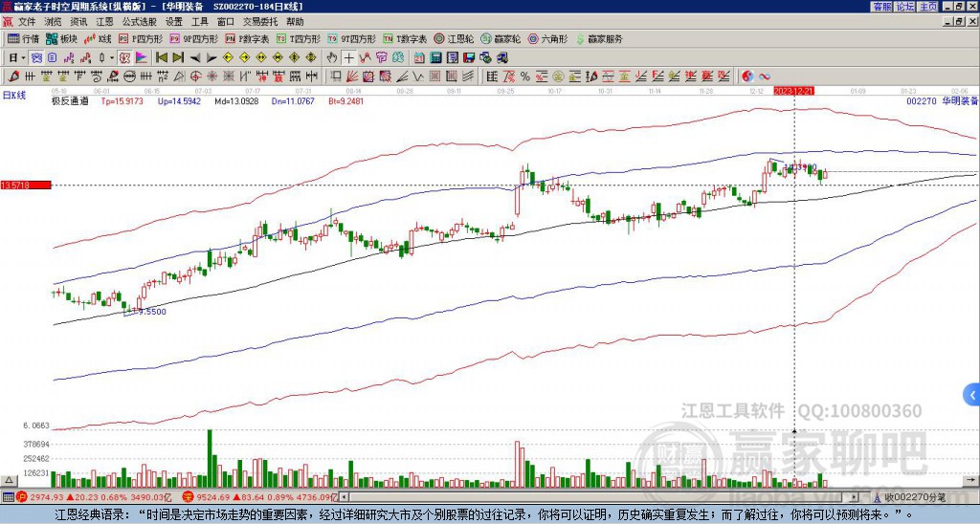Click the 极反通道 indicator label
980x524 pixels.
70,100
